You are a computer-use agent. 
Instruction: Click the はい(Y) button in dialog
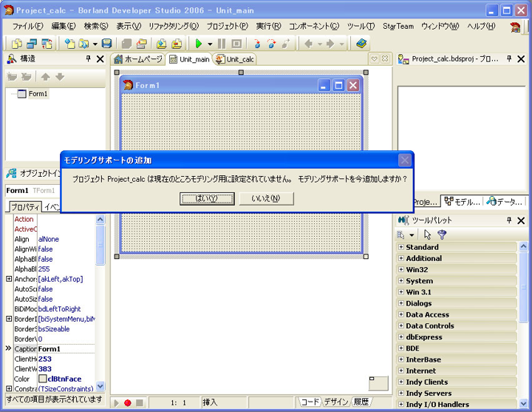207,199
